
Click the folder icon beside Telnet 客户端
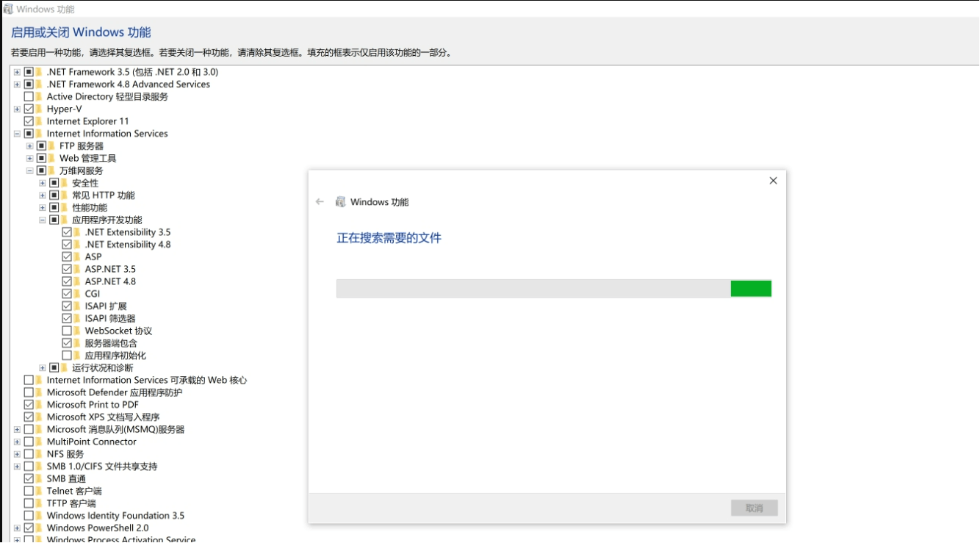[40, 491]
